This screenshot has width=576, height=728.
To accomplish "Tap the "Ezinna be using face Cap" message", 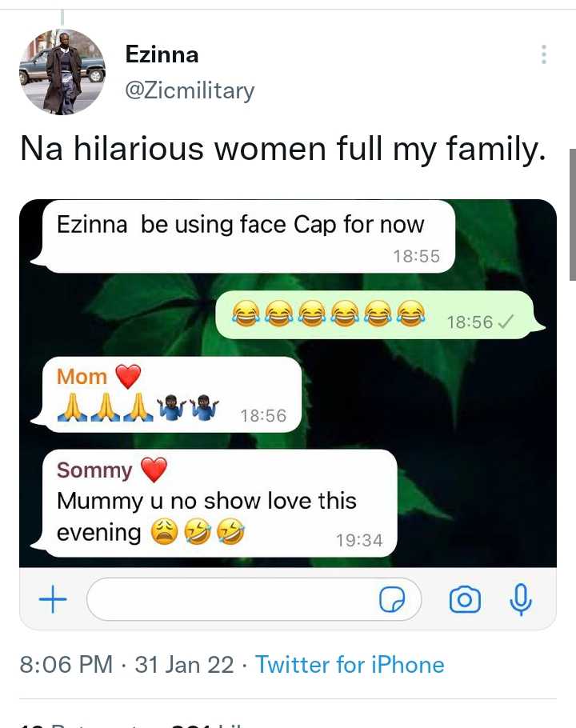I will (x=240, y=225).
